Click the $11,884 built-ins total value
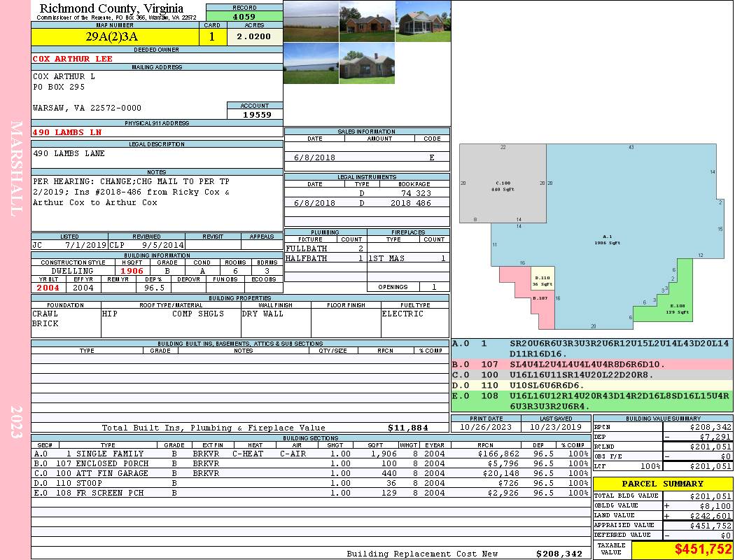Image resolution: width=735 pixels, height=560 pixels. pyautogui.click(x=408, y=428)
